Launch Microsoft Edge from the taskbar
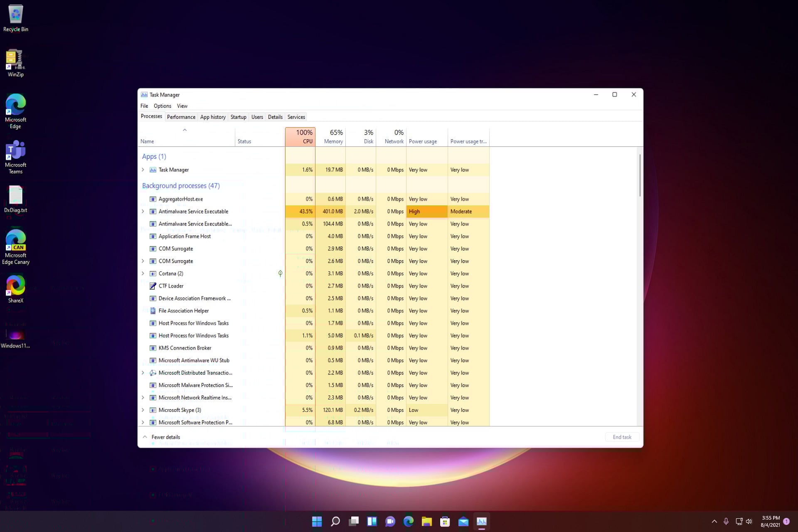 (x=409, y=522)
